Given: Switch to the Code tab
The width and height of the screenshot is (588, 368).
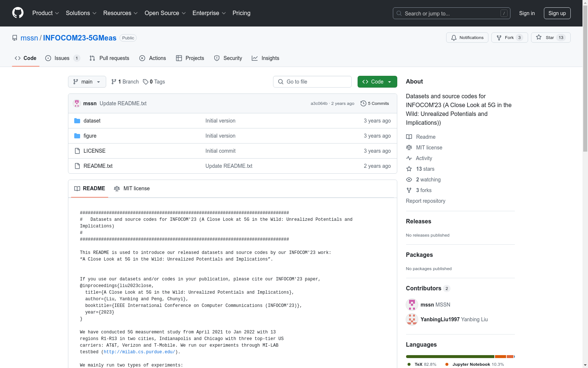Looking at the screenshot, I should point(26,58).
